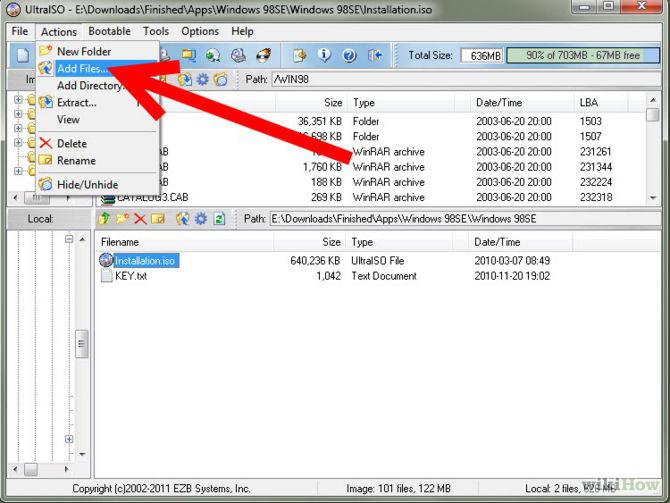Image resolution: width=670 pixels, height=503 pixels.
Task: Expand the third image tree folder node
Action: pos(18,128)
